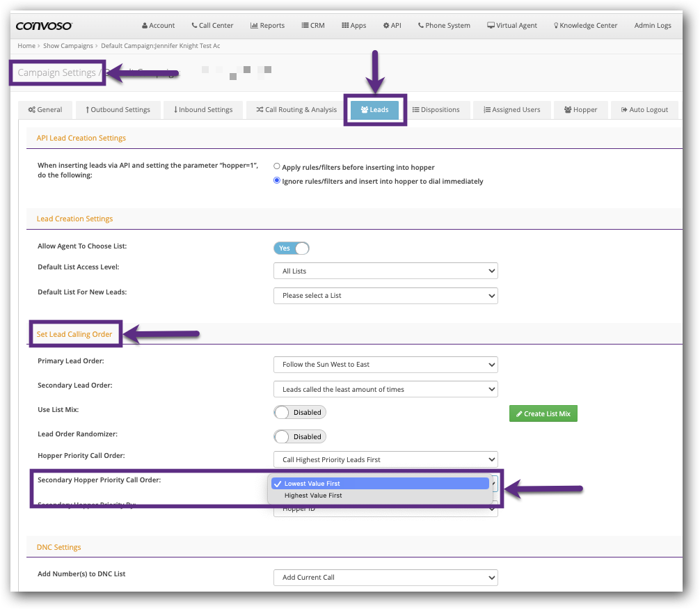Open the Virtual Agent menu
700x609 pixels.
pos(512,26)
